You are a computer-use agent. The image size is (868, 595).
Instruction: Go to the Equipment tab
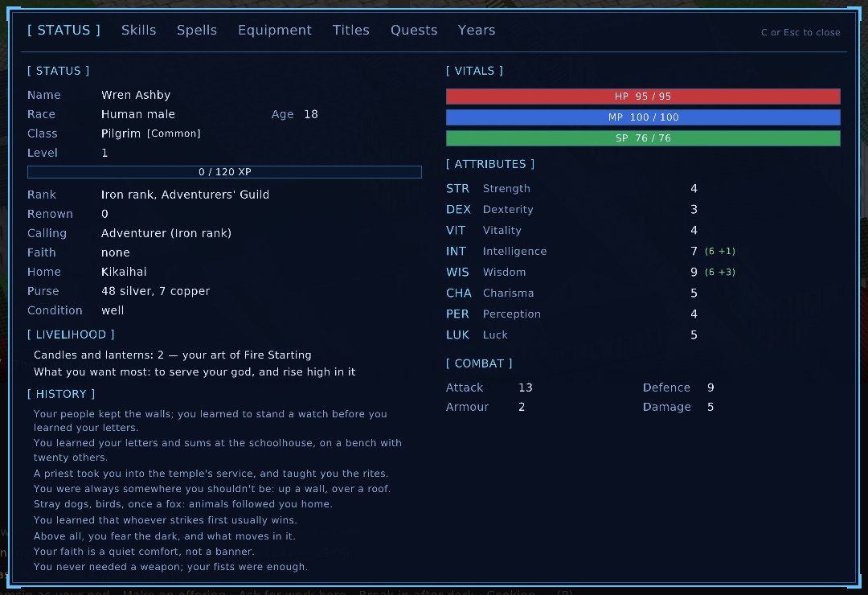[275, 30]
